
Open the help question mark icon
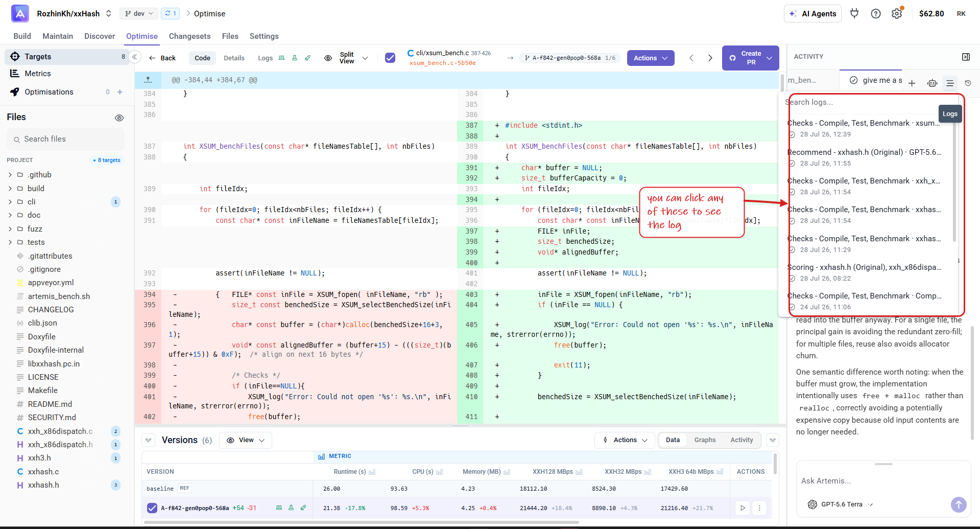click(876, 14)
